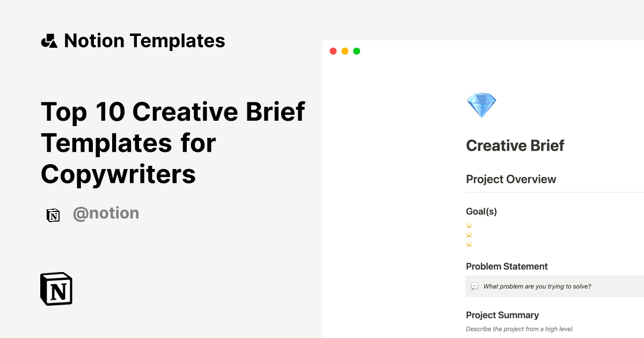Select the diamond page icon above Creative Brief
The image size is (644, 338).
point(481,105)
